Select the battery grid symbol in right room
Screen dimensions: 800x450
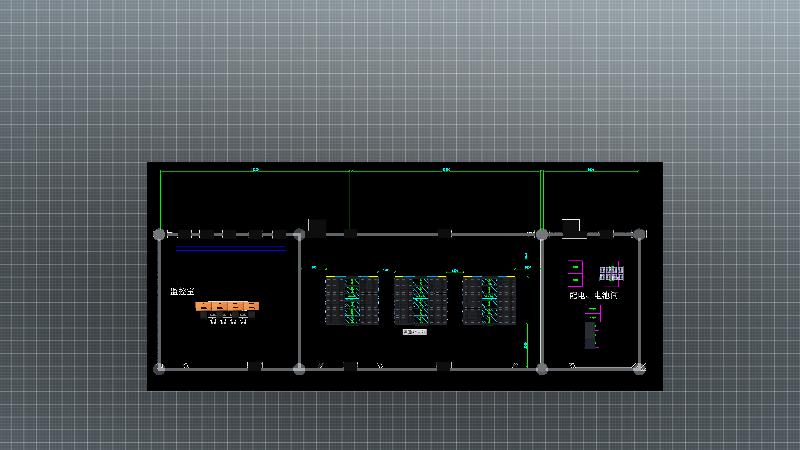coord(611,273)
